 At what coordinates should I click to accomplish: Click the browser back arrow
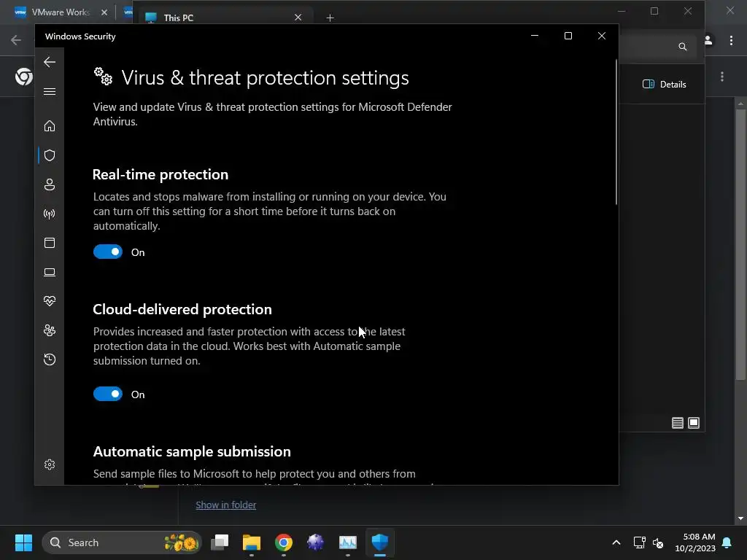(x=16, y=40)
